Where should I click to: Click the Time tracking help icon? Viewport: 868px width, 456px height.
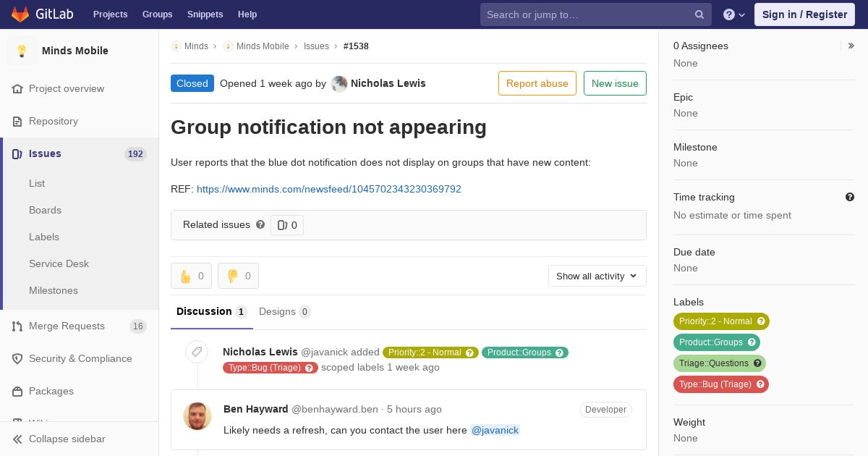tap(850, 197)
